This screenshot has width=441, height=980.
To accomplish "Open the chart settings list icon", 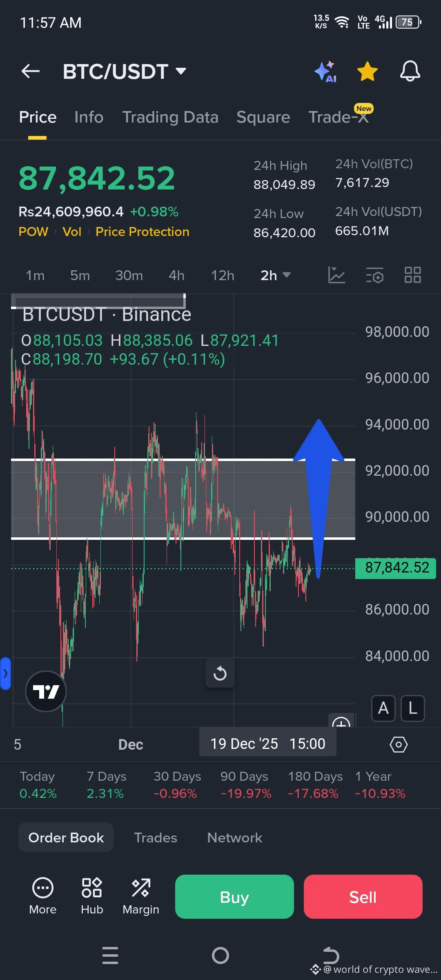I will [x=374, y=275].
